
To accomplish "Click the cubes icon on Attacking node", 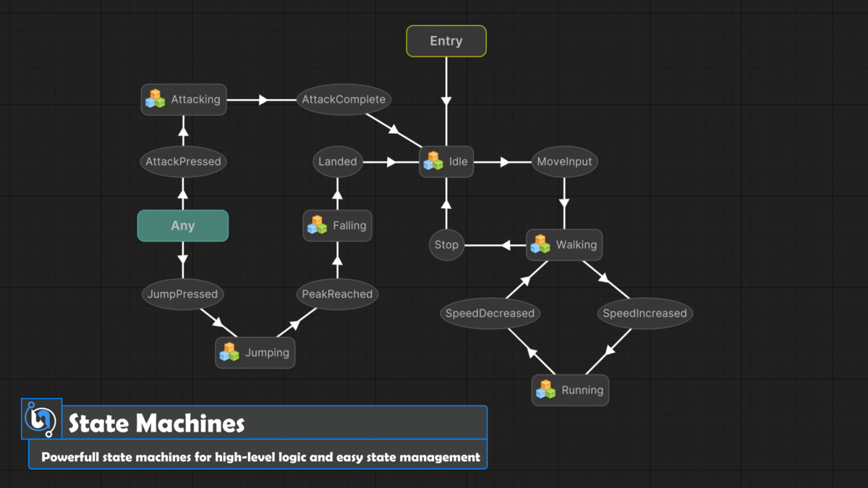I will [156, 99].
